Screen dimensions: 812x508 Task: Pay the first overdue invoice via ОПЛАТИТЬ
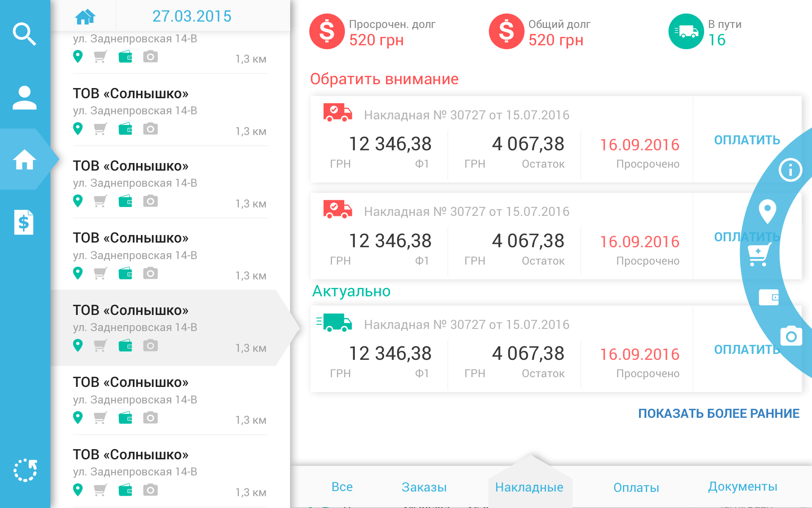tap(747, 140)
